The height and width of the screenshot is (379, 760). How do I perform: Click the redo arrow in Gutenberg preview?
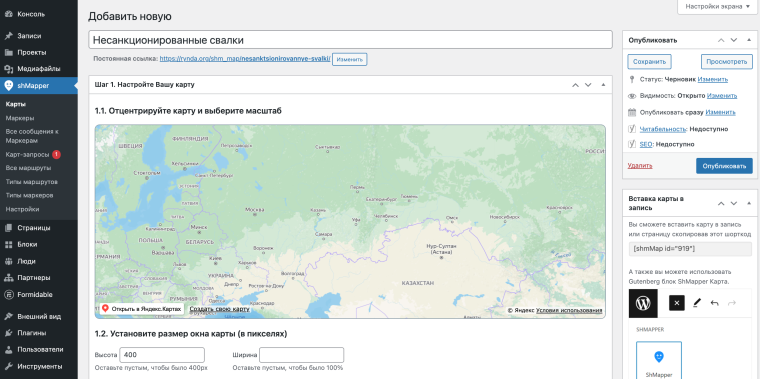[x=732, y=303]
